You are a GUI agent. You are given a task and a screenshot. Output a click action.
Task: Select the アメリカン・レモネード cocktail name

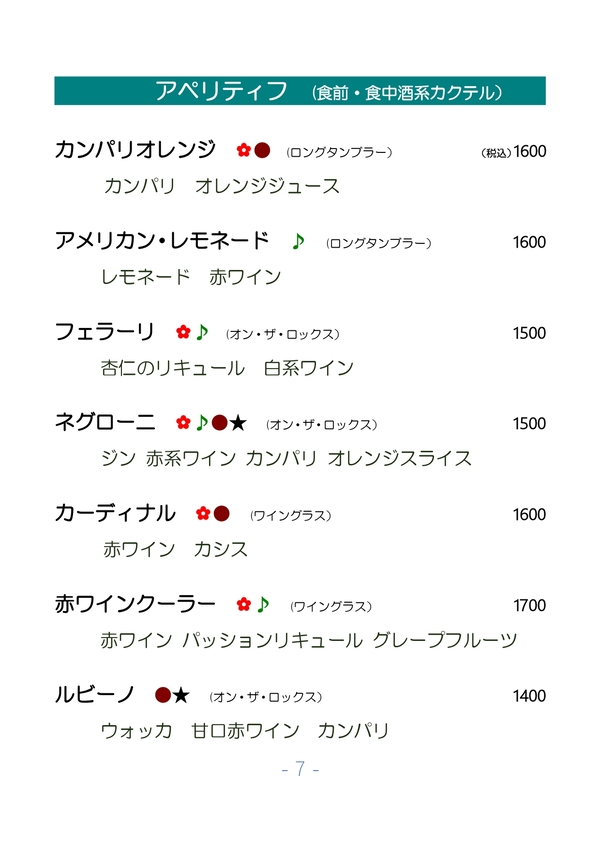click(x=162, y=241)
